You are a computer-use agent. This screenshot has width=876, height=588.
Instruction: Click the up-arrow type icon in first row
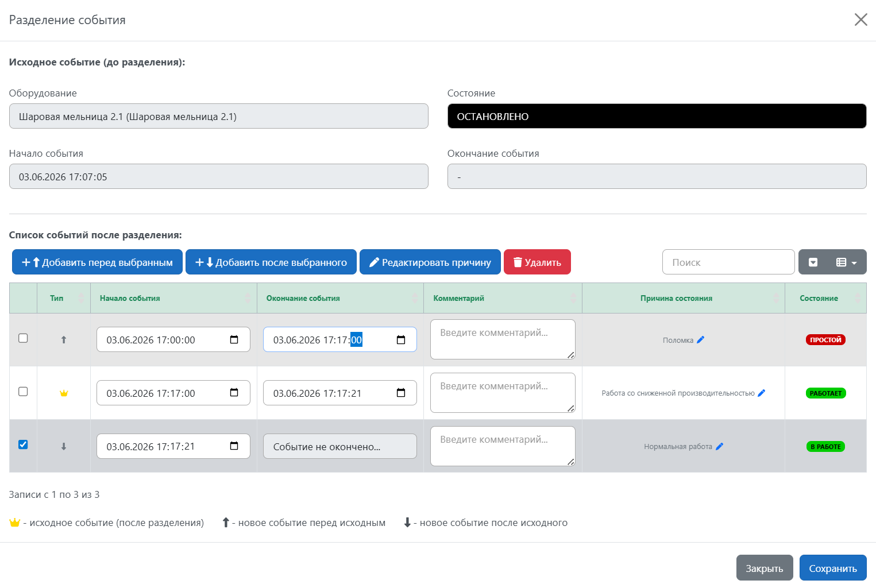[x=64, y=340]
